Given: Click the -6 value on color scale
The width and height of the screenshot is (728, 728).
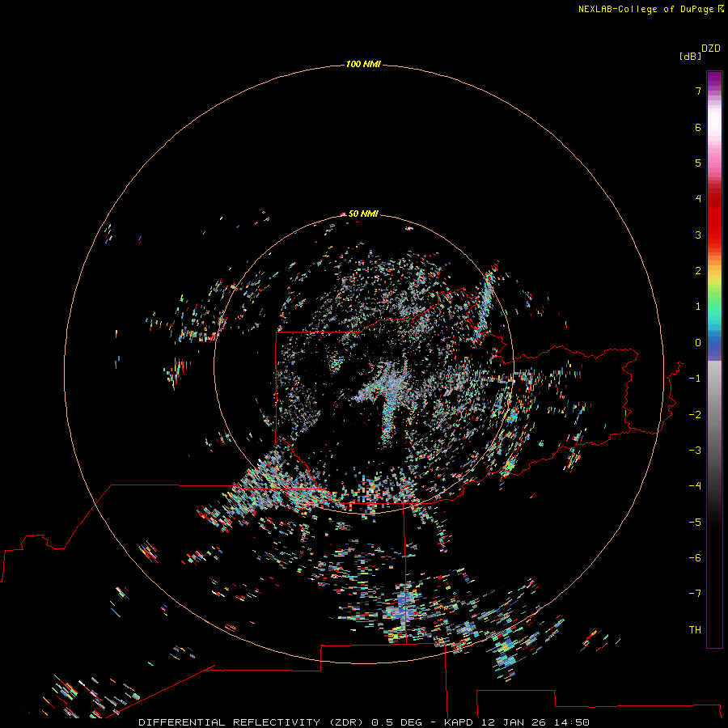Looking at the screenshot, I should tap(695, 558).
